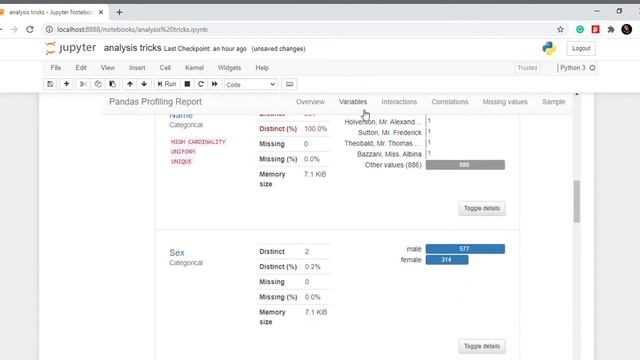The image size is (640, 360).
Task: Open the Chrome profile avatar
Action: 627,29
